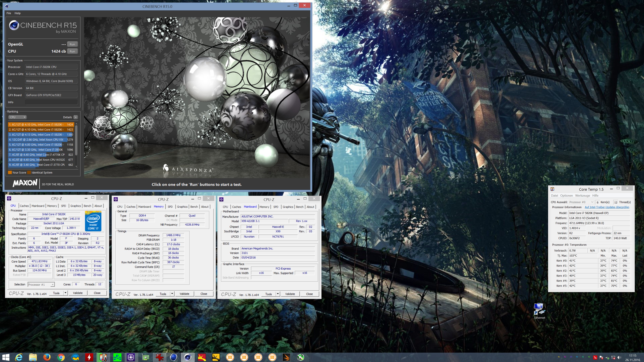Screen dimensions: 644x362
Task: Select Graphics tab in CPU-Z Mainboard window
Action: 288,207
